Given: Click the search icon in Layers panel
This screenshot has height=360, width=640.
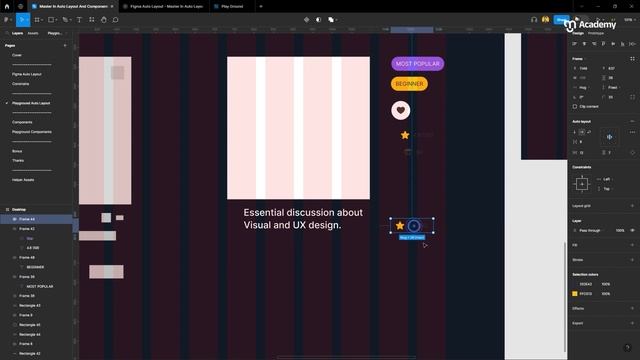Looking at the screenshot, I should (x=7, y=33).
